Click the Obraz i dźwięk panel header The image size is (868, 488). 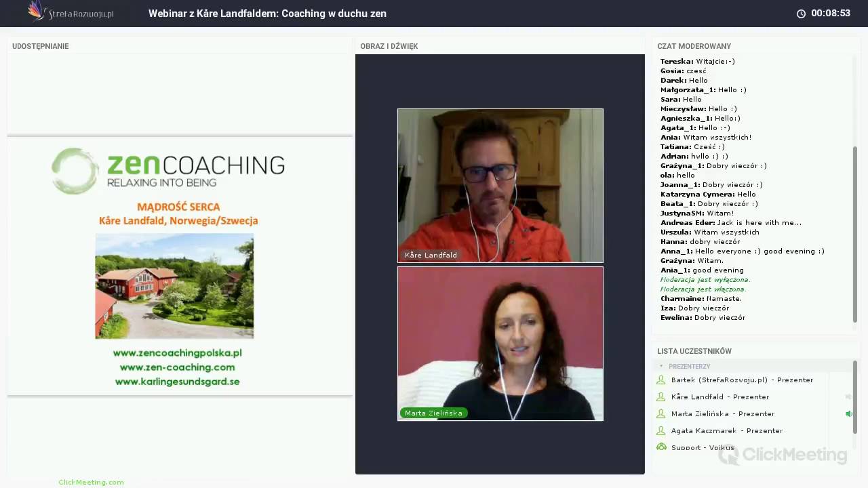click(389, 46)
